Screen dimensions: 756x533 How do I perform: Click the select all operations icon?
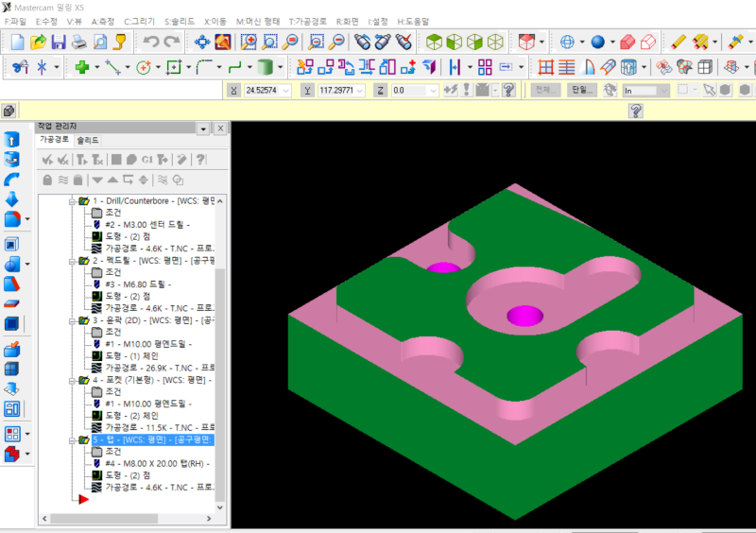47,159
